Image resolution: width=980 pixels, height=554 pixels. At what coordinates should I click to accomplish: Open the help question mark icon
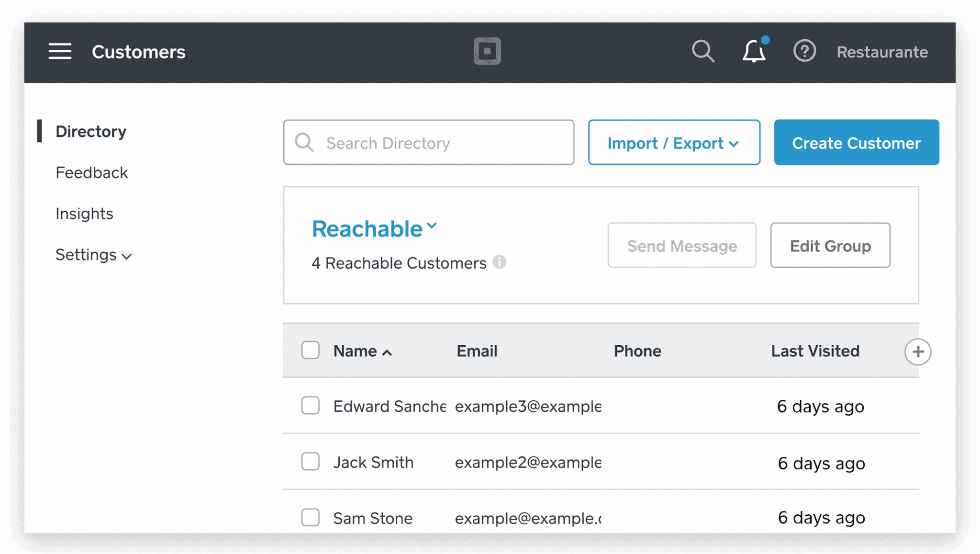click(804, 51)
